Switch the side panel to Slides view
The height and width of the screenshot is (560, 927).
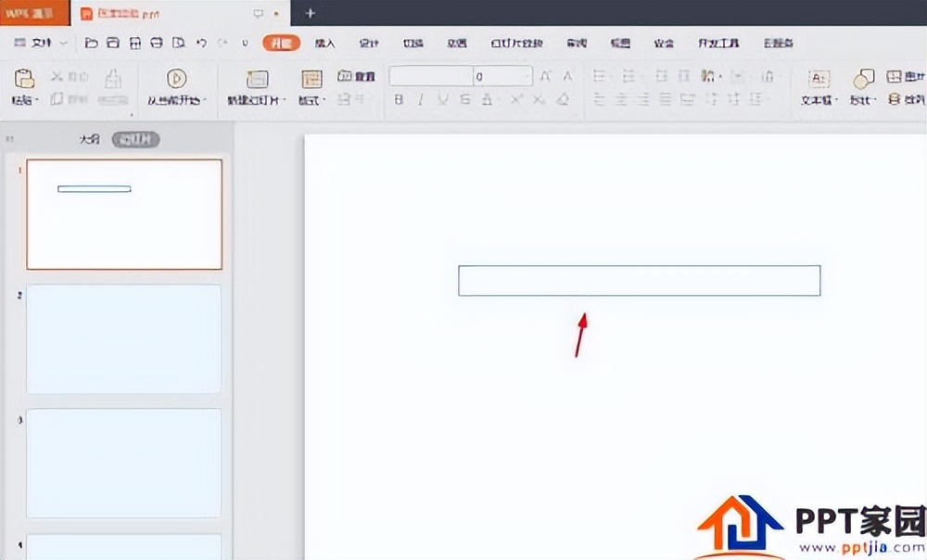click(136, 140)
